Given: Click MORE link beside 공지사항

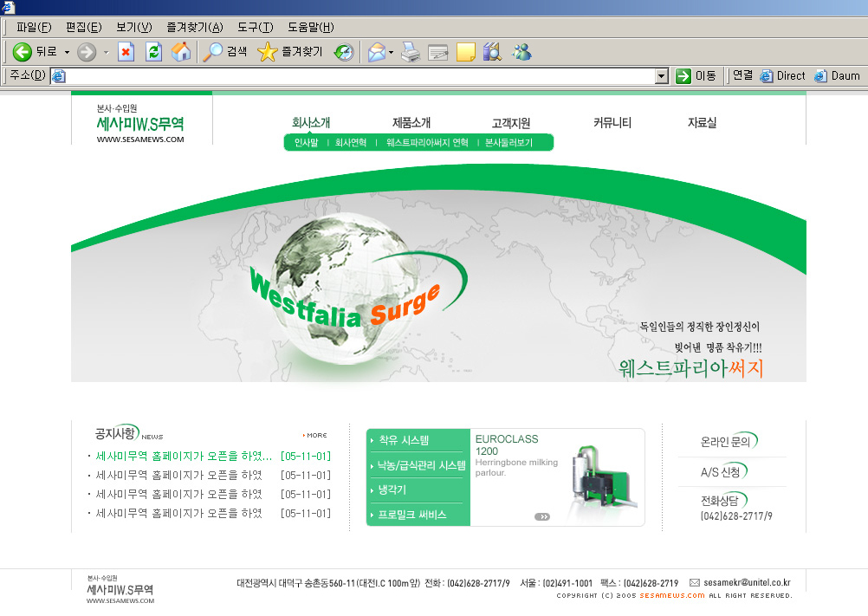Looking at the screenshot, I should (x=315, y=435).
